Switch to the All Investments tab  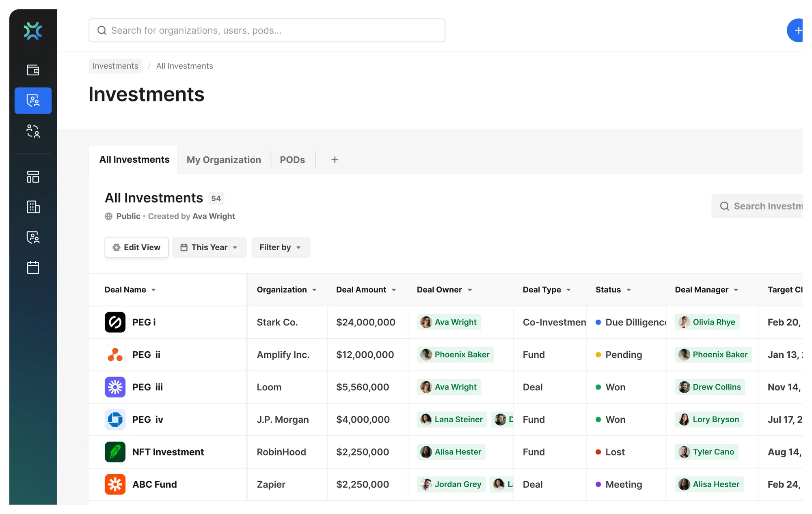[x=134, y=160]
